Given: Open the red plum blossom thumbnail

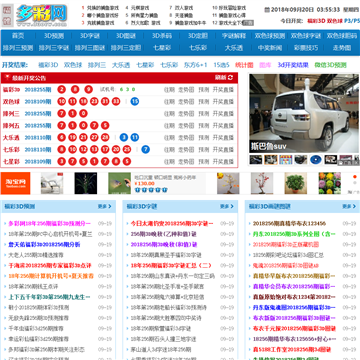Looking at the screenshot, I should [x=262, y=183].
